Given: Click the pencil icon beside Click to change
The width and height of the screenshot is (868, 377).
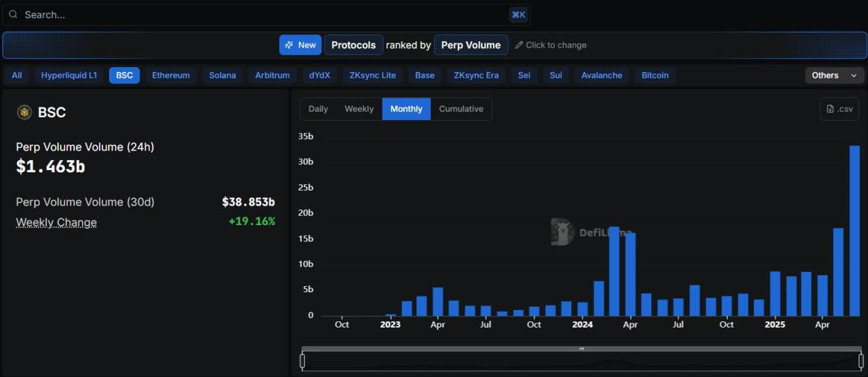Looking at the screenshot, I should pos(519,45).
